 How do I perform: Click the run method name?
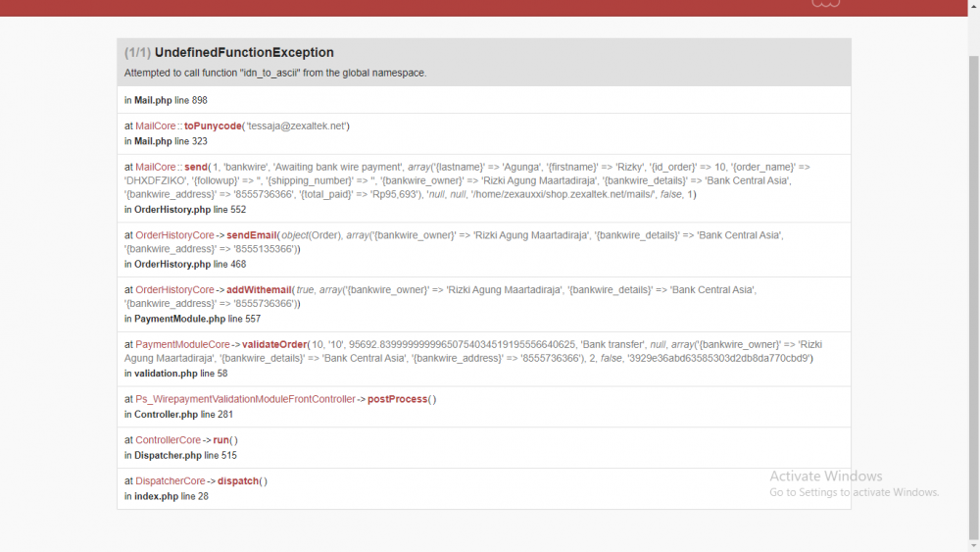pyautogui.click(x=221, y=440)
